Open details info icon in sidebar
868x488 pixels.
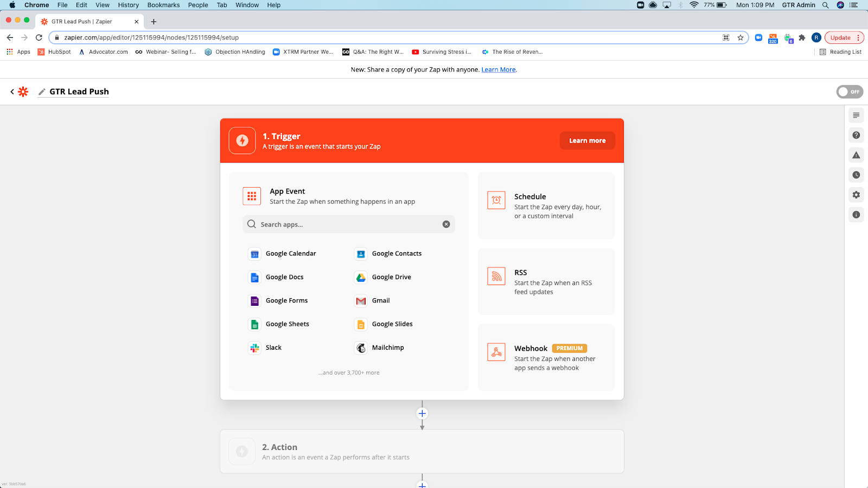coord(856,215)
